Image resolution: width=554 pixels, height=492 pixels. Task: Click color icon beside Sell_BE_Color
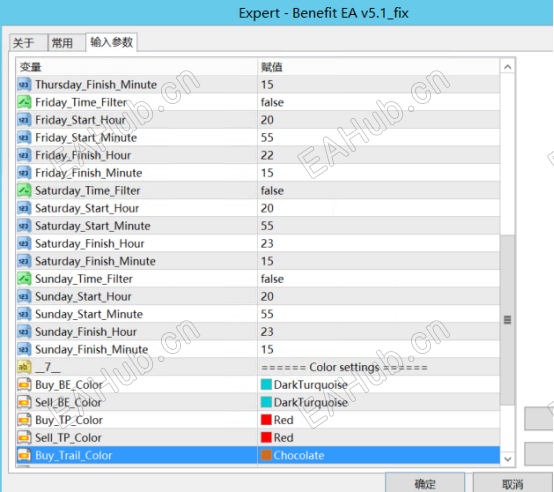[x=24, y=403]
